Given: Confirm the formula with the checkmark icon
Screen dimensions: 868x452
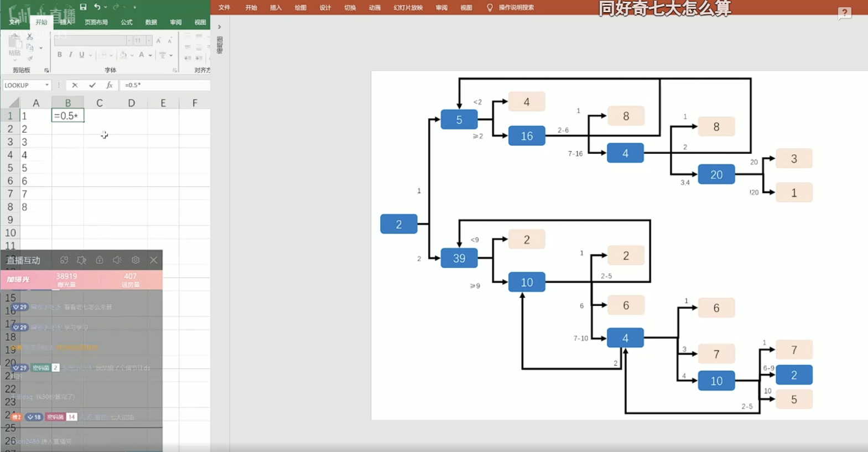Looking at the screenshot, I should tap(92, 85).
